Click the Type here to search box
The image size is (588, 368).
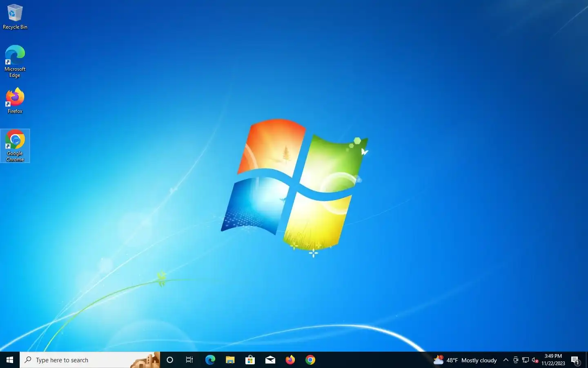[x=90, y=360]
